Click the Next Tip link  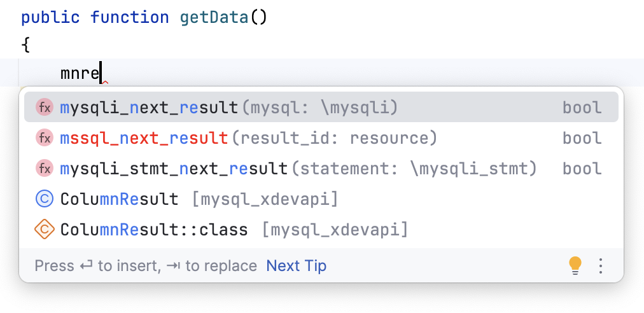coord(297,265)
